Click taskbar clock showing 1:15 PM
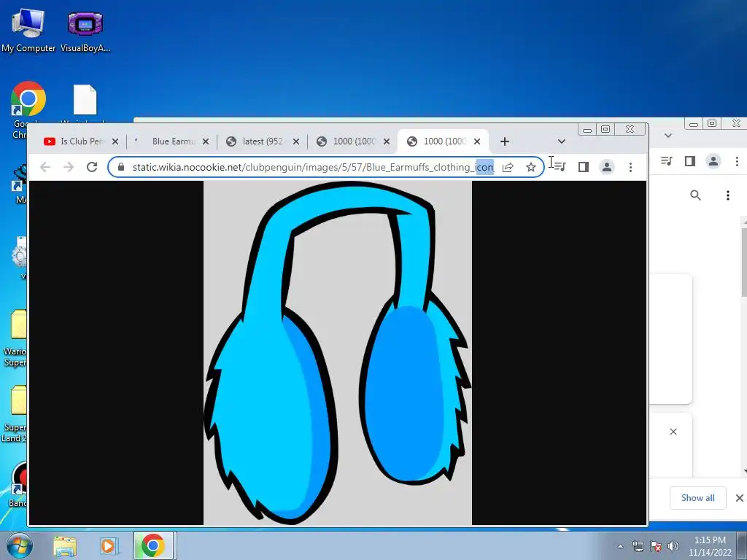The height and width of the screenshot is (560, 747). [x=710, y=546]
